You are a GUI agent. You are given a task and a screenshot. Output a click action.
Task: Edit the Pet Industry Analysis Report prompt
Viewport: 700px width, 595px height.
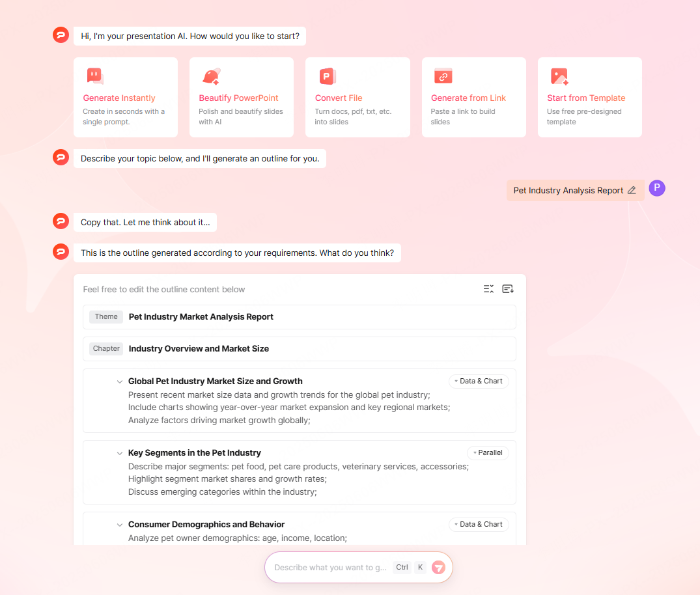[x=631, y=191]
